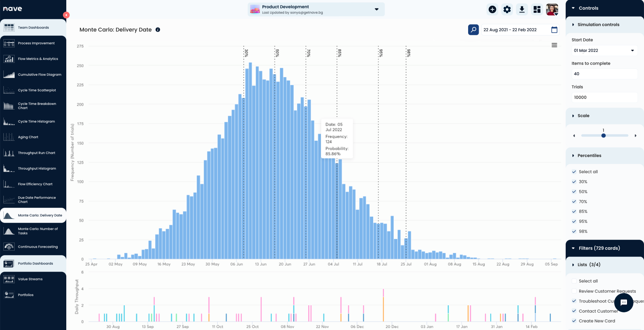Open settings gear icon in header

(x=507, y=9)
